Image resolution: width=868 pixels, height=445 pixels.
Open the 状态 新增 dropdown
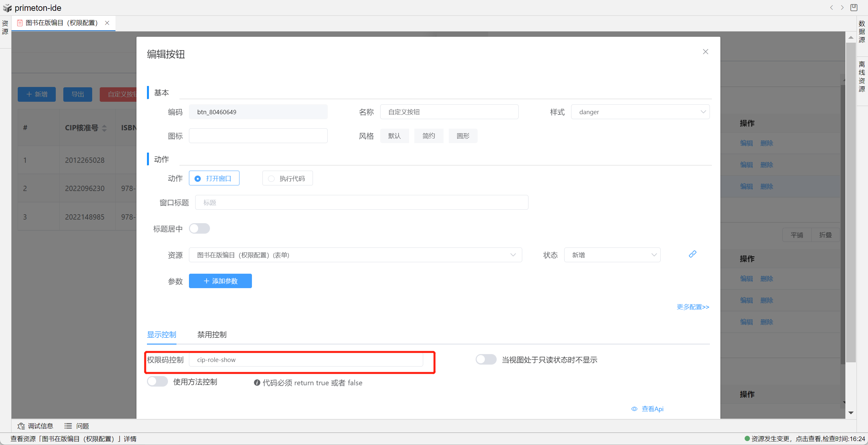(612, 255)
